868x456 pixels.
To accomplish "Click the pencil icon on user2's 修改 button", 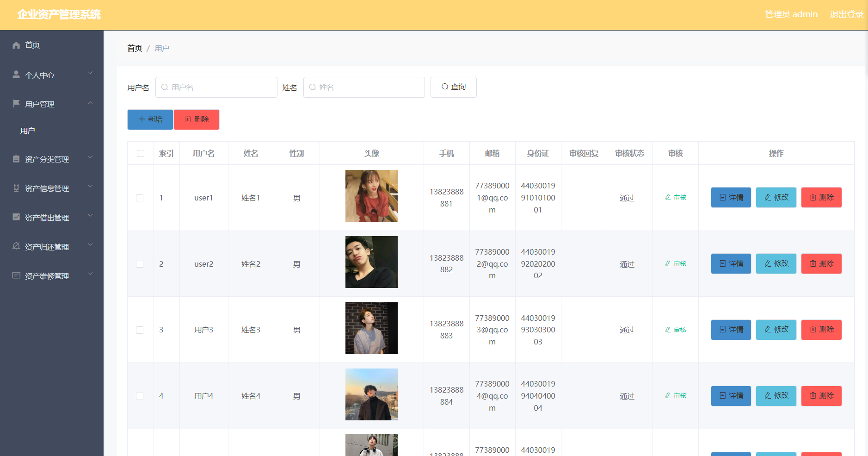I will pos(768,263).
